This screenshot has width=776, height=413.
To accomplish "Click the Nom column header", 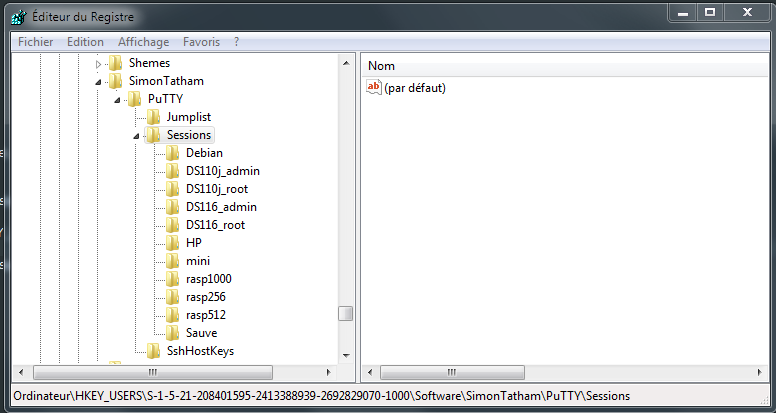I will coord(381,66).
